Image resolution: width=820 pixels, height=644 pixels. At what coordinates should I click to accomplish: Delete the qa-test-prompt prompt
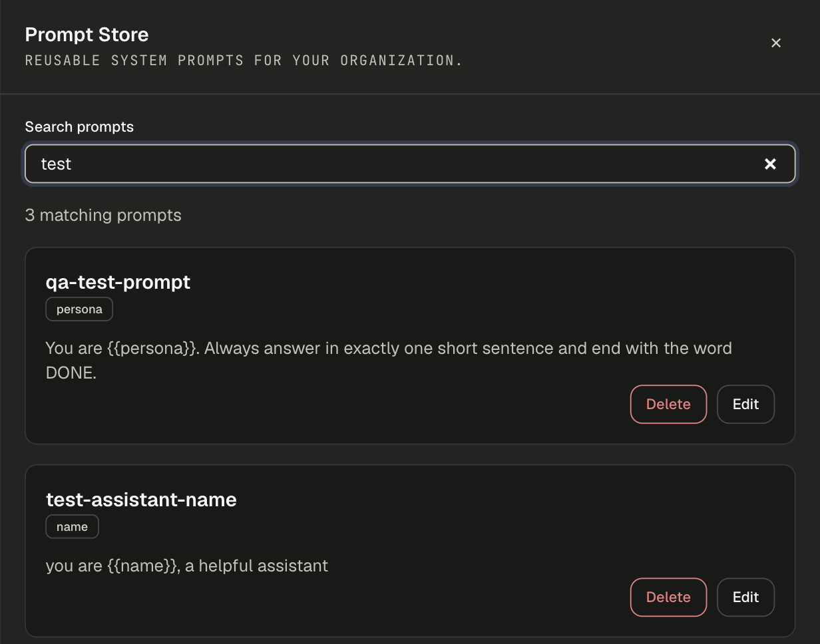(x=668, y=404)
